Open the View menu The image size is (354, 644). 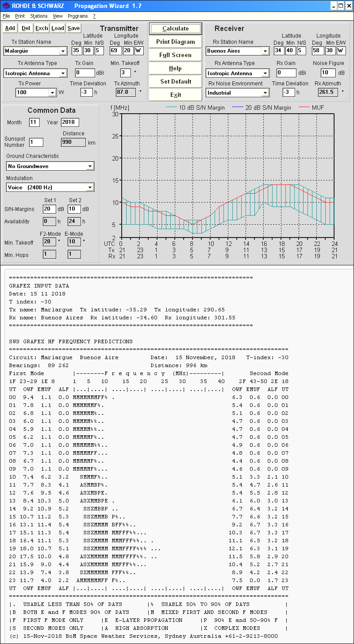[58, 16]
